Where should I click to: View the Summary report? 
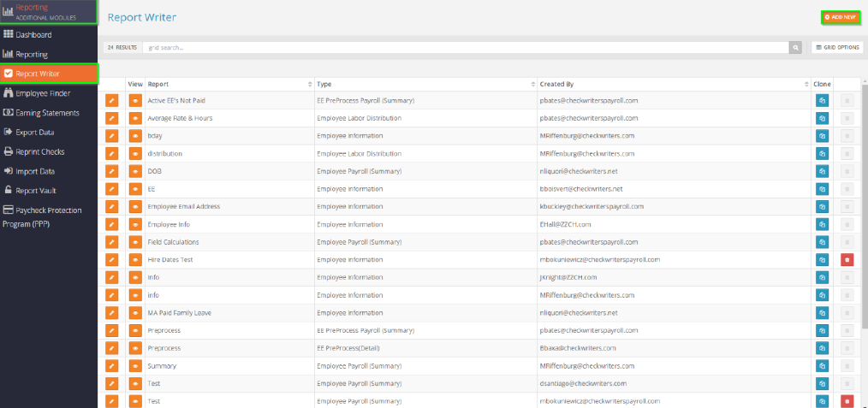135,366
